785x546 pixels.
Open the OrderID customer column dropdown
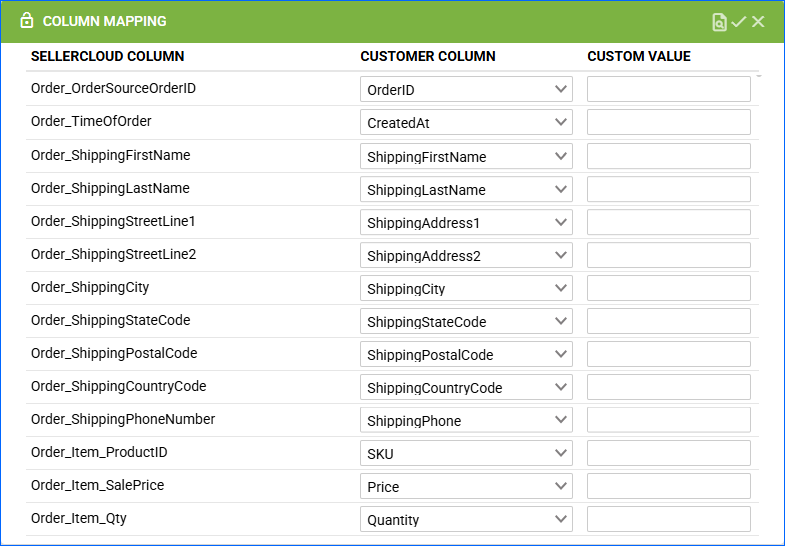466,89
